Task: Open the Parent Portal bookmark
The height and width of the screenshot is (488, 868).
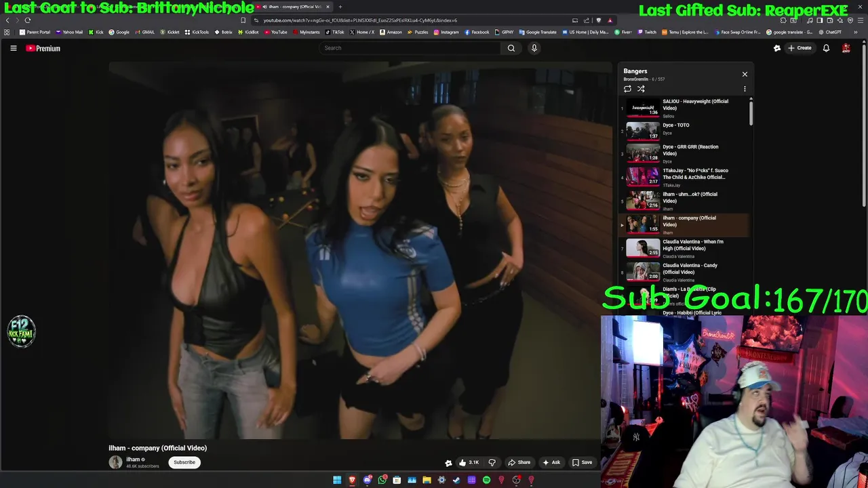Action: (x=35, y=32)
